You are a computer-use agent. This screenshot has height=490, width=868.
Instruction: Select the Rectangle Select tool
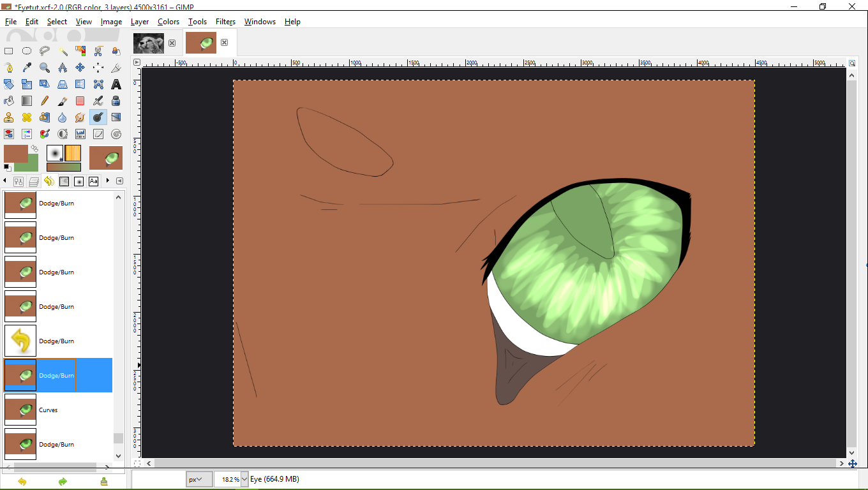pos(9,51)
